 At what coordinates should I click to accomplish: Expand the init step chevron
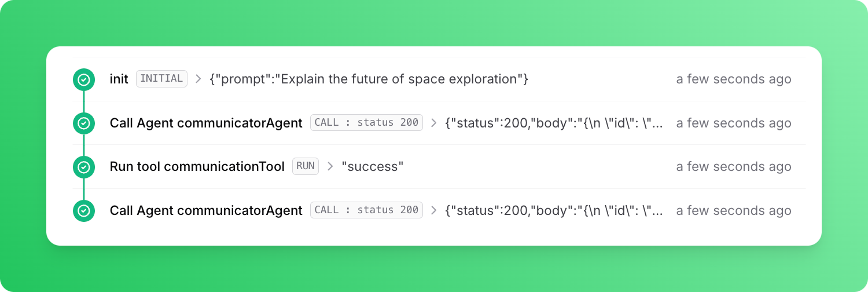[x=198, y=79]
